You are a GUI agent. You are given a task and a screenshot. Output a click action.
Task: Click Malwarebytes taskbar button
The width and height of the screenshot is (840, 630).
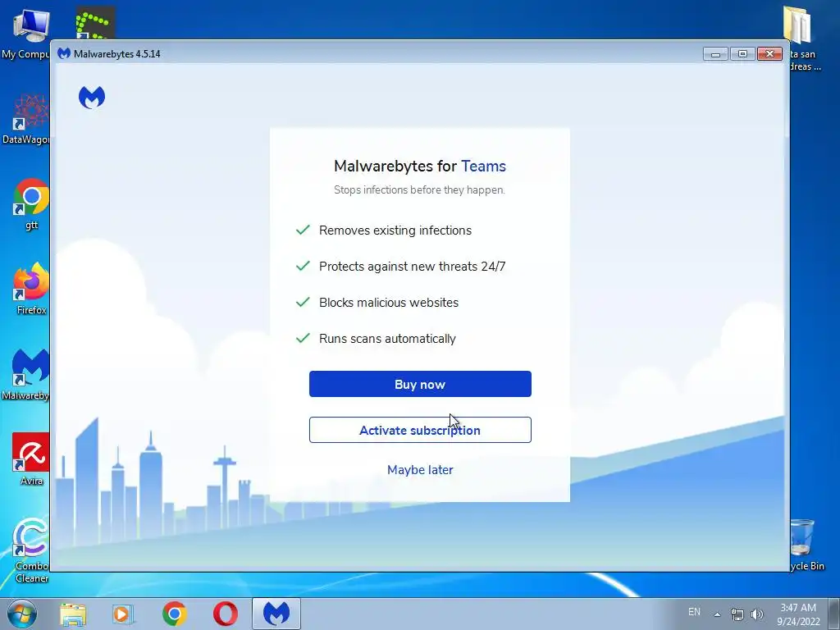click(276, 614)
